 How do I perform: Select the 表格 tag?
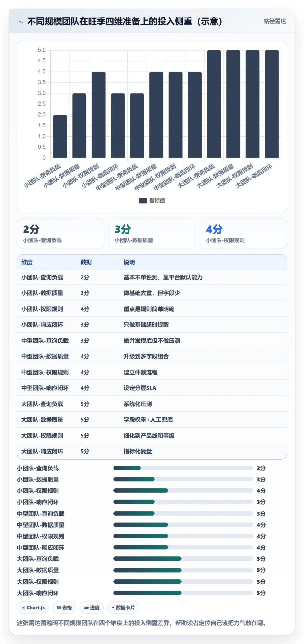(64, 608)
